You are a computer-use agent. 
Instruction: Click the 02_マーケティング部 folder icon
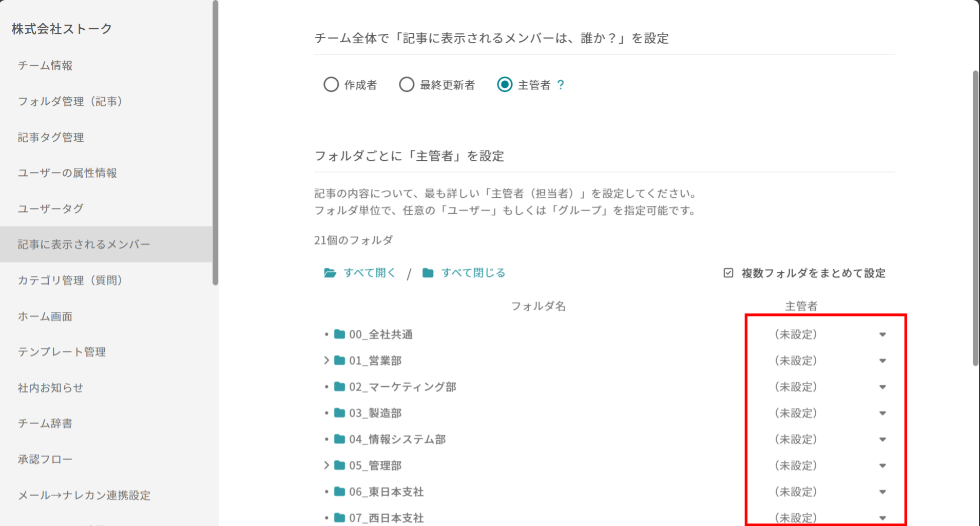pos(339,387)
